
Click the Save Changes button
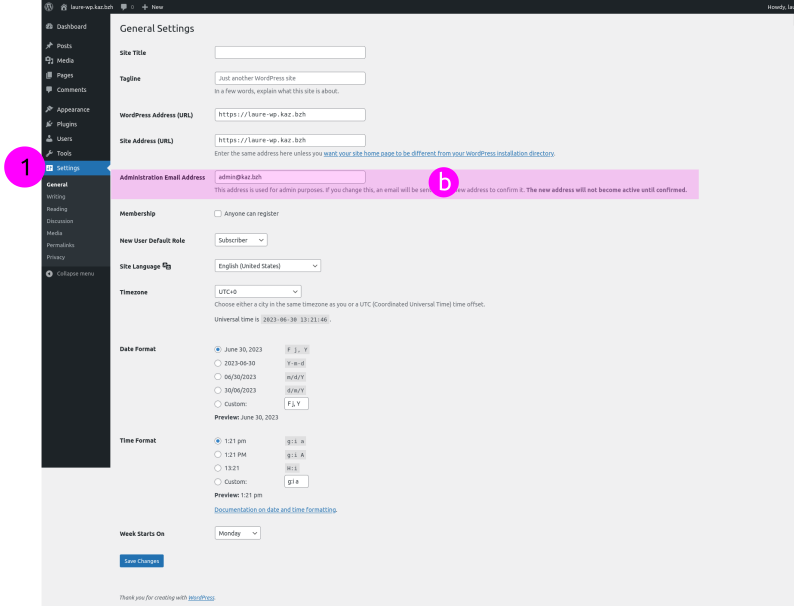[x=139, y=561]
